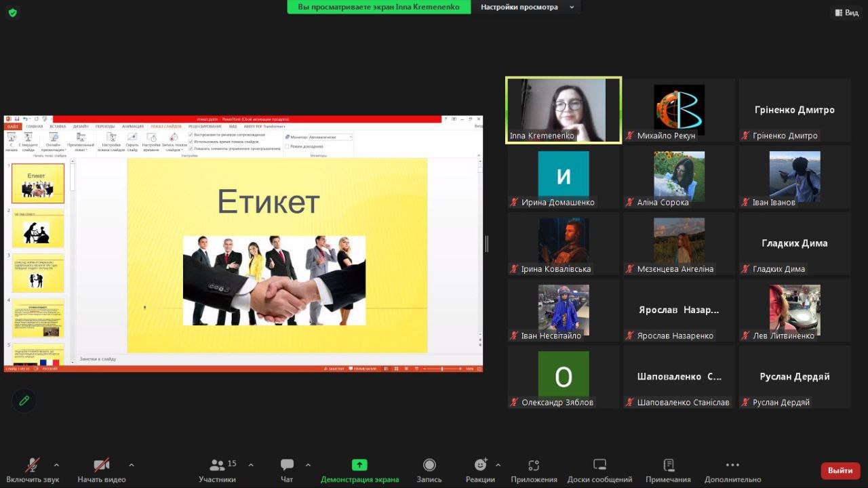Click the green pencil annotation icon
868x488 pixels.
24,401
